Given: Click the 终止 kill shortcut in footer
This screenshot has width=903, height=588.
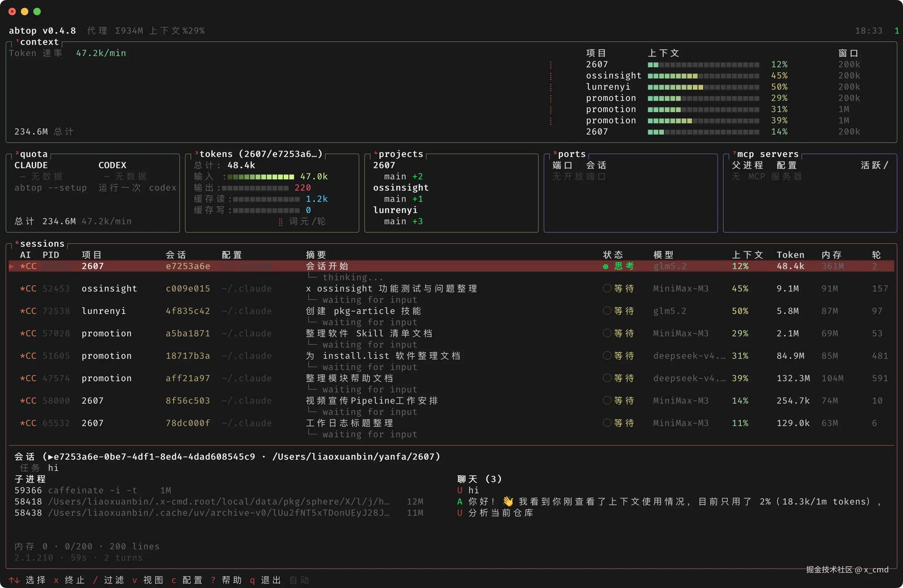Looking at the screenshot, I should pyautogui.click(x=69, y=580).
